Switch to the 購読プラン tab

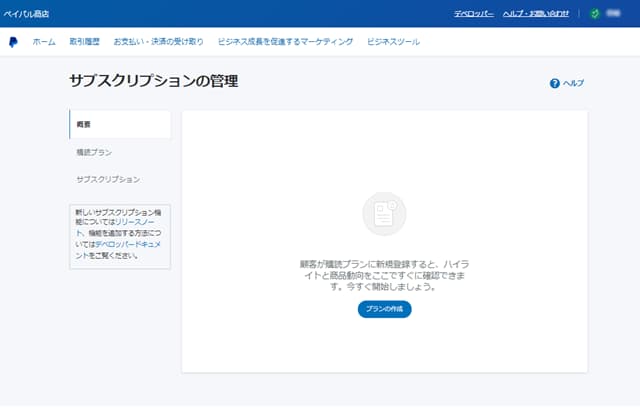(x=95, y=152)
